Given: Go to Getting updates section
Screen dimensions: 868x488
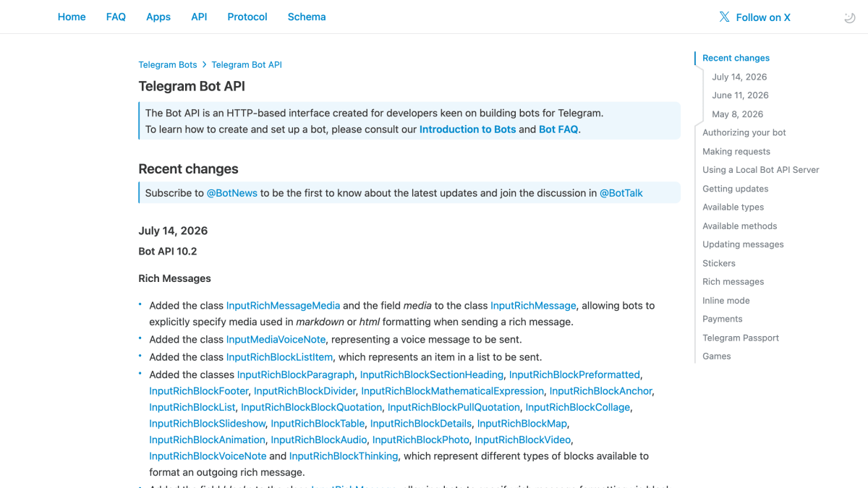Looking at the screenshot, I should pyautogui.click(x=736, y=188).
